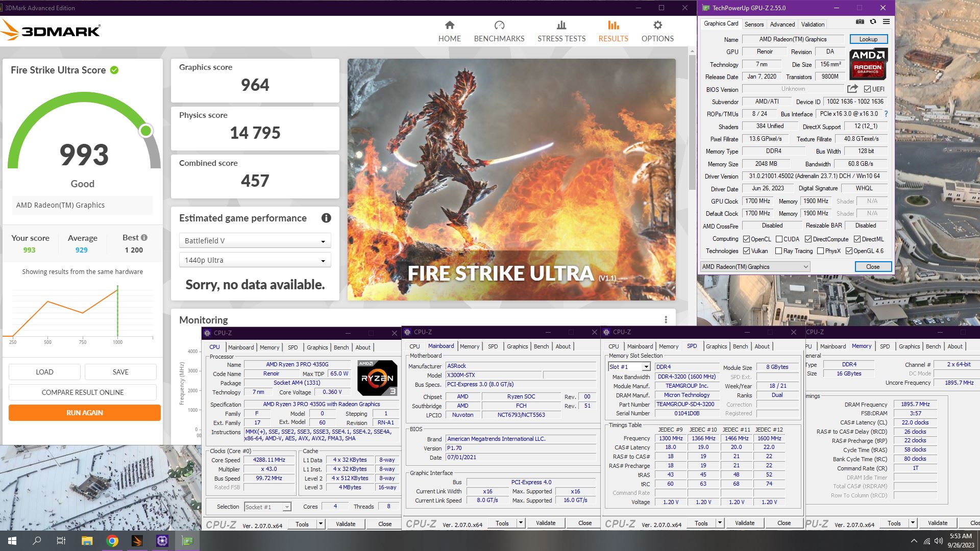Toggle the DirectML checkbox
This screenshot has height=551, width=980.
coord(857,239)
